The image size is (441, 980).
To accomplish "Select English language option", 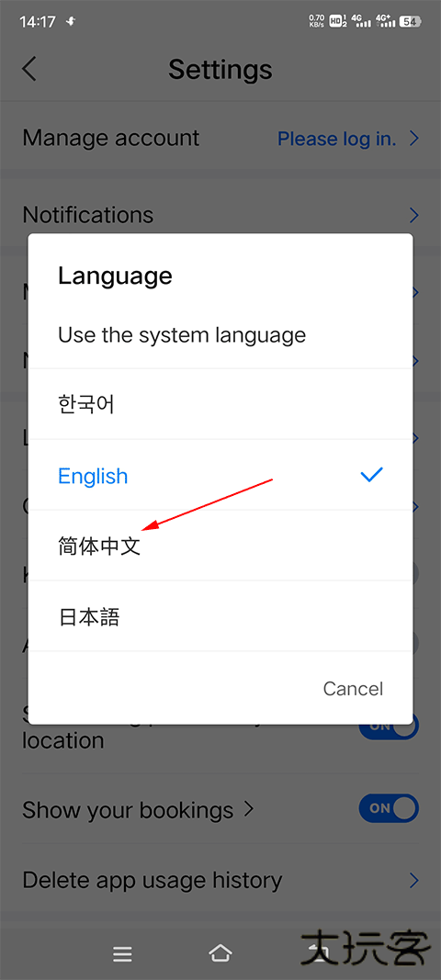I will click(220, 476).
